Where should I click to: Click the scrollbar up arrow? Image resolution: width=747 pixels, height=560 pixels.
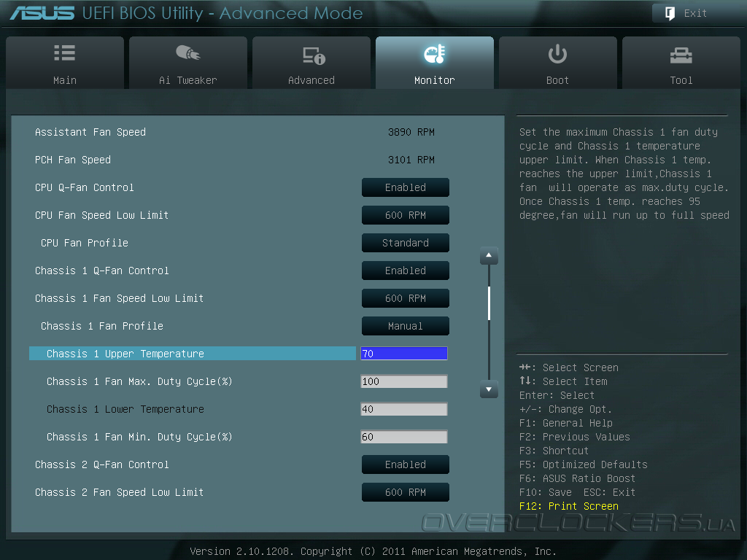tap(489, 256)
